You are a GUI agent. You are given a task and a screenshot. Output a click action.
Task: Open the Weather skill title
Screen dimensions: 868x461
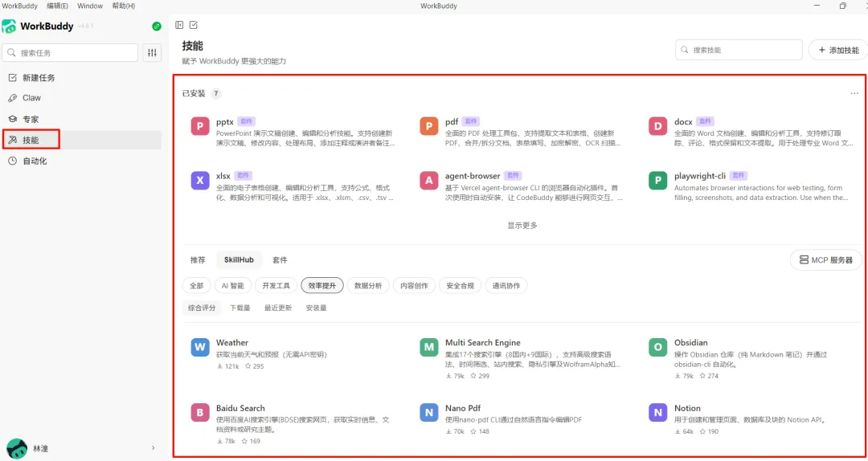coord(232,343)
